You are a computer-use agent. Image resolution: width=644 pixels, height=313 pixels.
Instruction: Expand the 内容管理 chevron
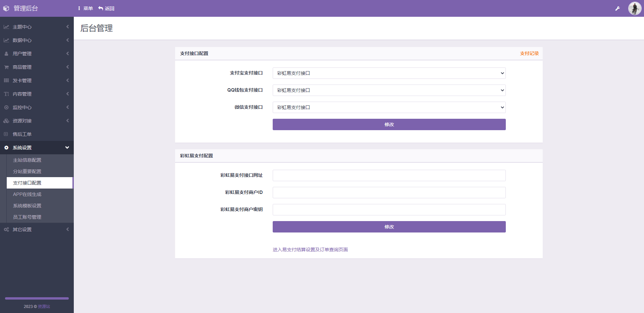[x=67, y=94]
